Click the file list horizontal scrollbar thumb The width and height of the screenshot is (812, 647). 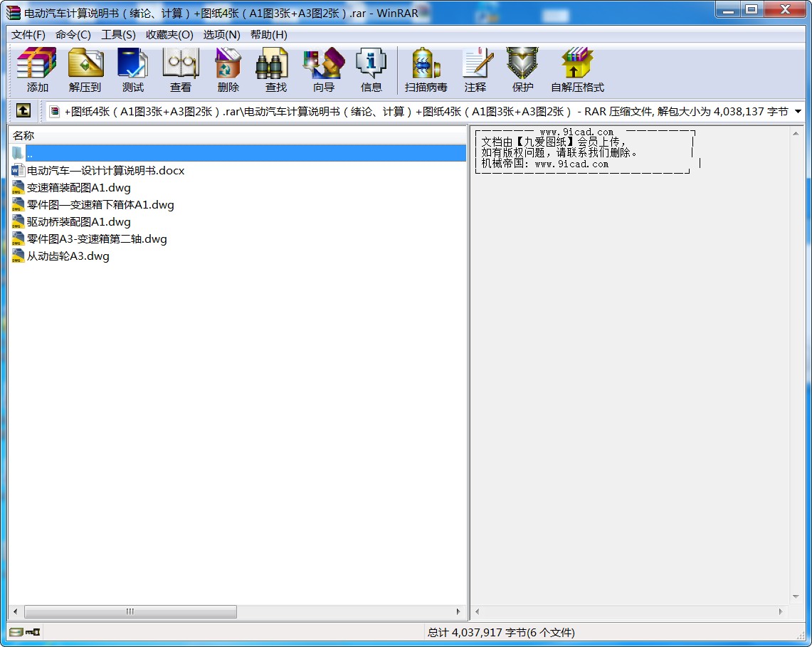click(130, 611)
